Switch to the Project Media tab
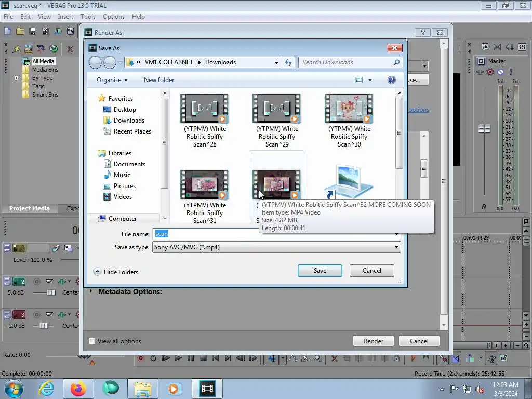 pyautogui.click(x=29, y=208)
